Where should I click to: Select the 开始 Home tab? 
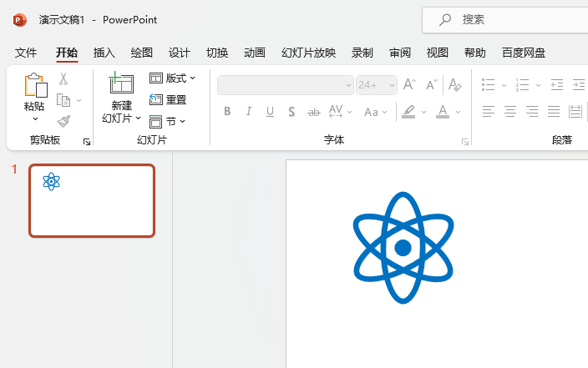(x=67, y=53)
